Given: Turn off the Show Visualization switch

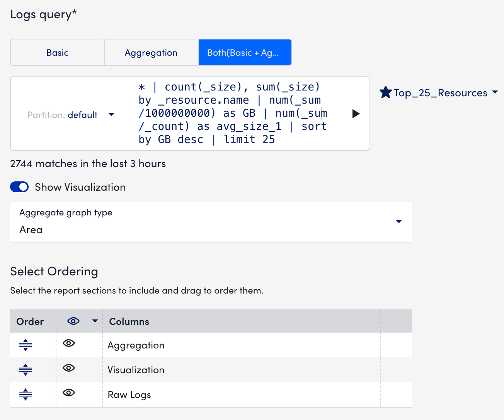Looking at the screenshot, I should (x=19, y=187).
